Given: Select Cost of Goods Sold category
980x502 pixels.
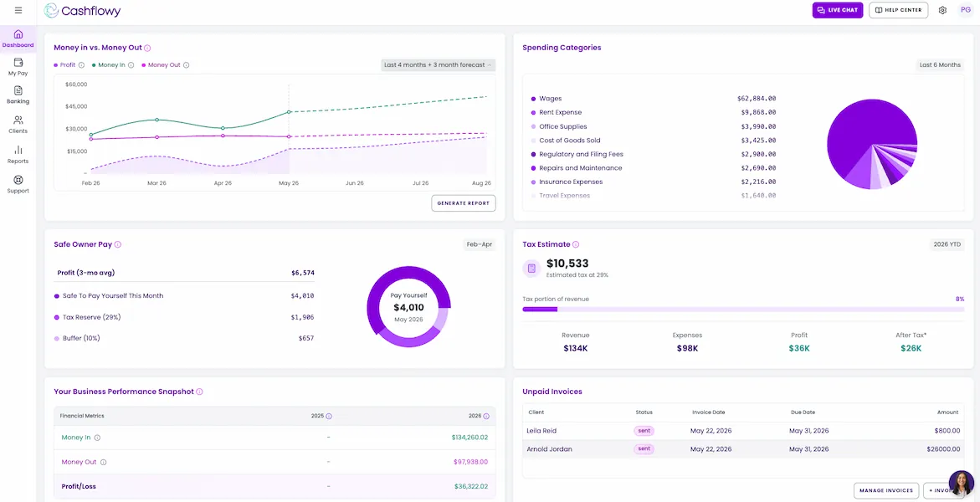Looking at the screenshot, I should point(653,140).
